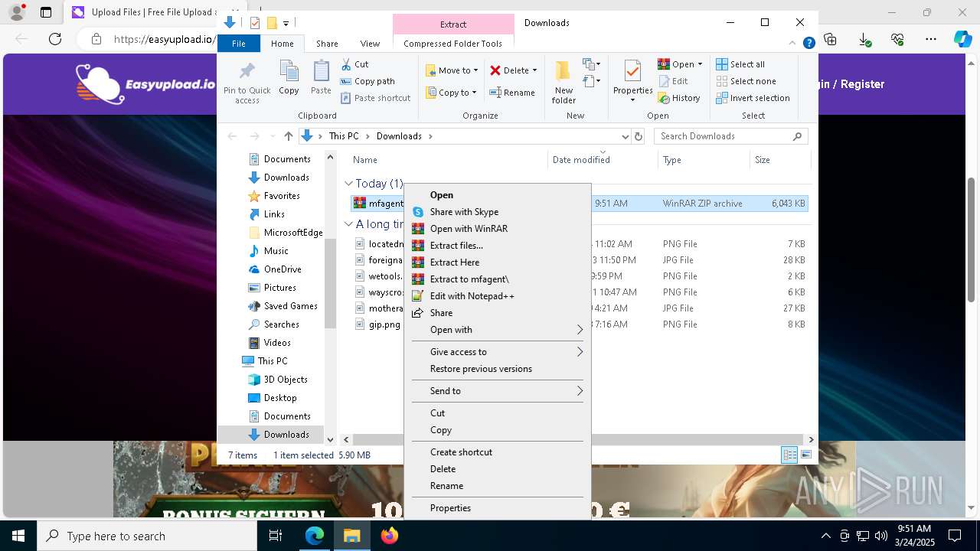Click Properties in the context menu
Image resolution: width=980 pixels, height=551 pixels.
[x=498, y=508]
